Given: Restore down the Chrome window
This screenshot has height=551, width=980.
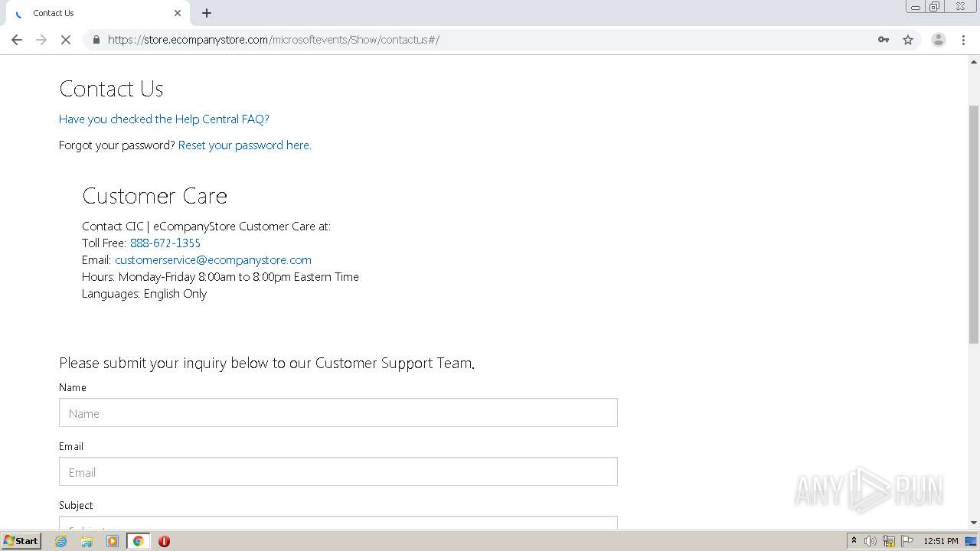Looking at the screenshot, I should click(x=935, y=7).
